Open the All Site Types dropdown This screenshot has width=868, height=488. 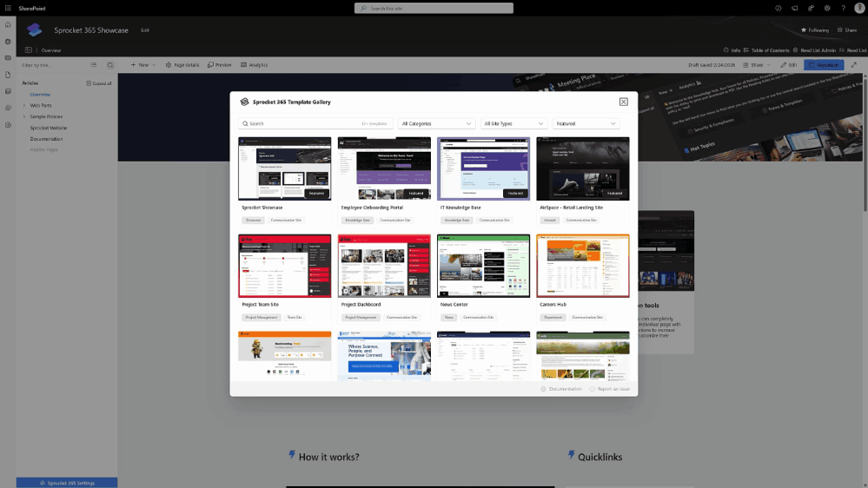514,123
